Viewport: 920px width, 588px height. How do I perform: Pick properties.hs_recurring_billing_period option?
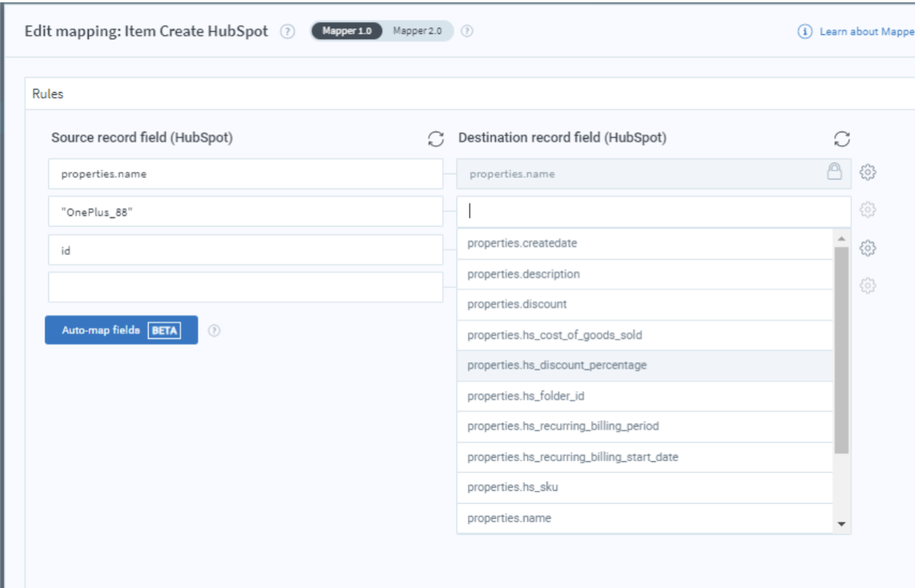[644, 426]
